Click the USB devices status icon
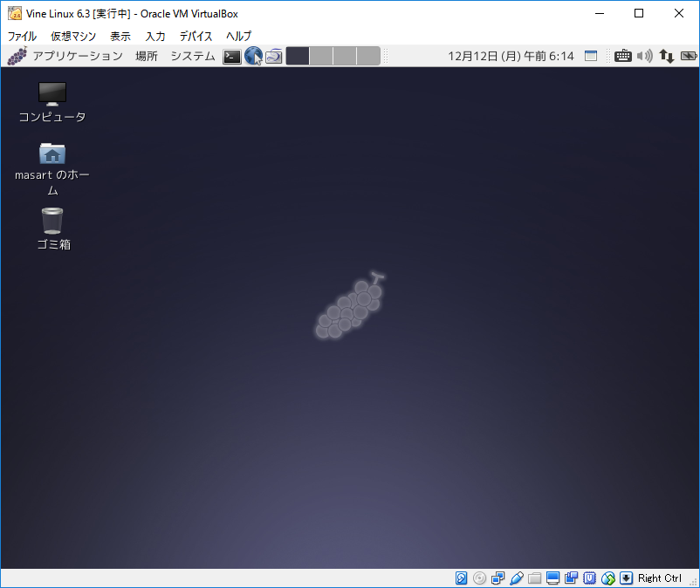 click(517, 578)
